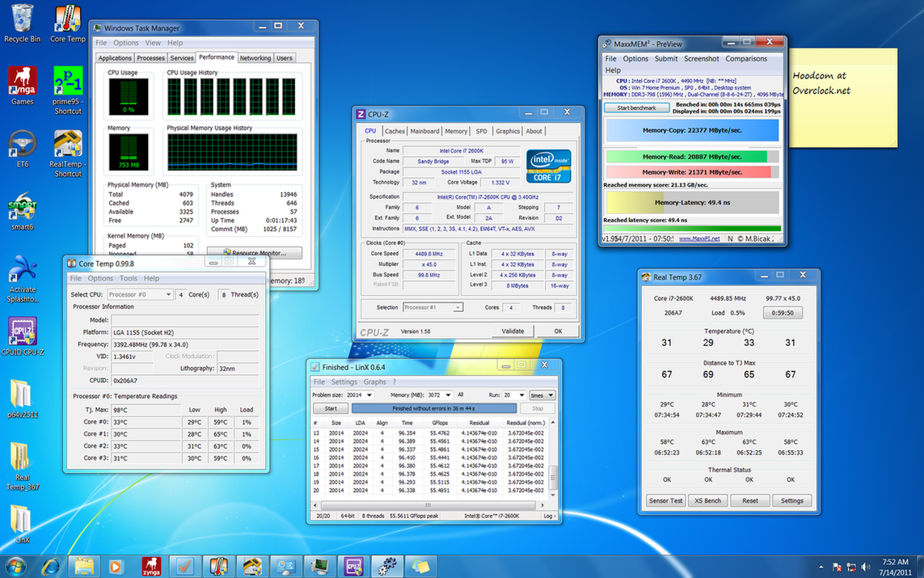The image size is (924, 578).
Task: Switch to Task Manager Processes tab
Action: coord(150,57)
